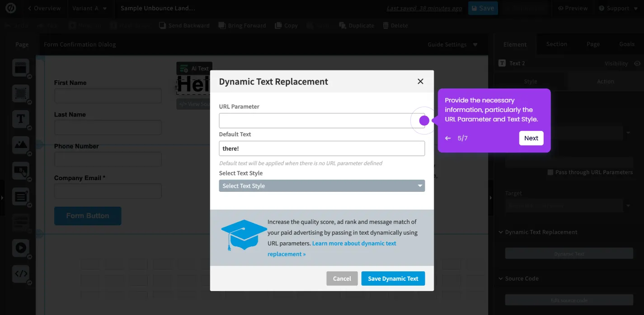Click the Save button in header
The width and height of the screenshot is (644, 315).
tap(483, 8)
